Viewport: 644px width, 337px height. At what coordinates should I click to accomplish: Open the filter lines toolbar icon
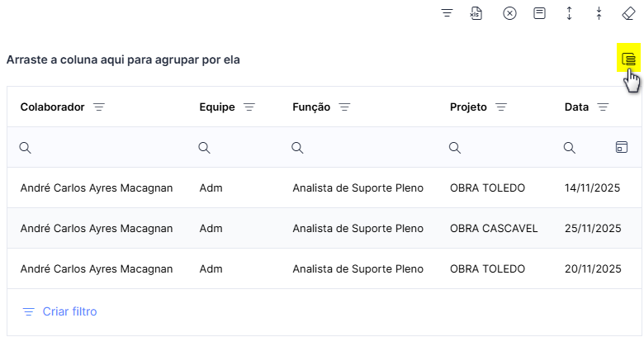click(447, 13)
